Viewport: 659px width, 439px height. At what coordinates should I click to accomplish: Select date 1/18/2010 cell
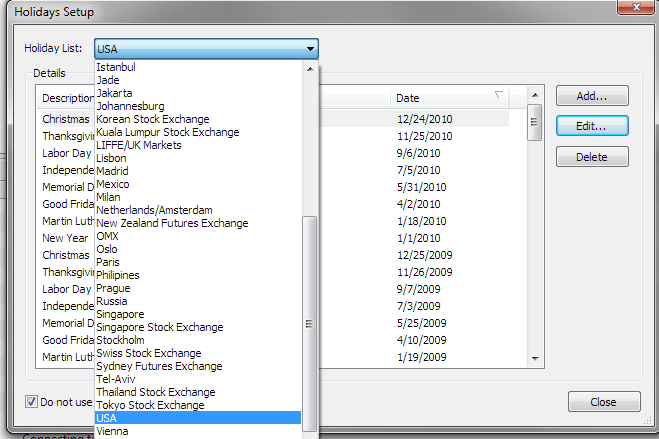coord(422,221)
